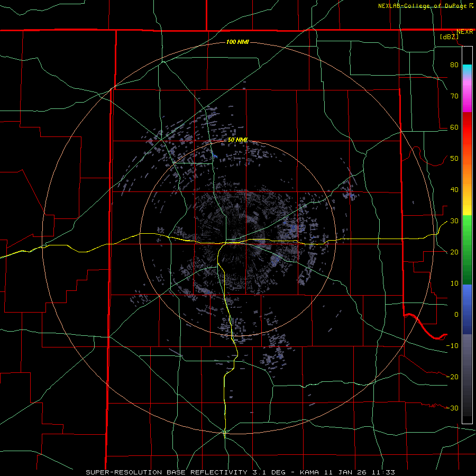
Task: Click the [dBZ] units label
Action: (449, 36)
